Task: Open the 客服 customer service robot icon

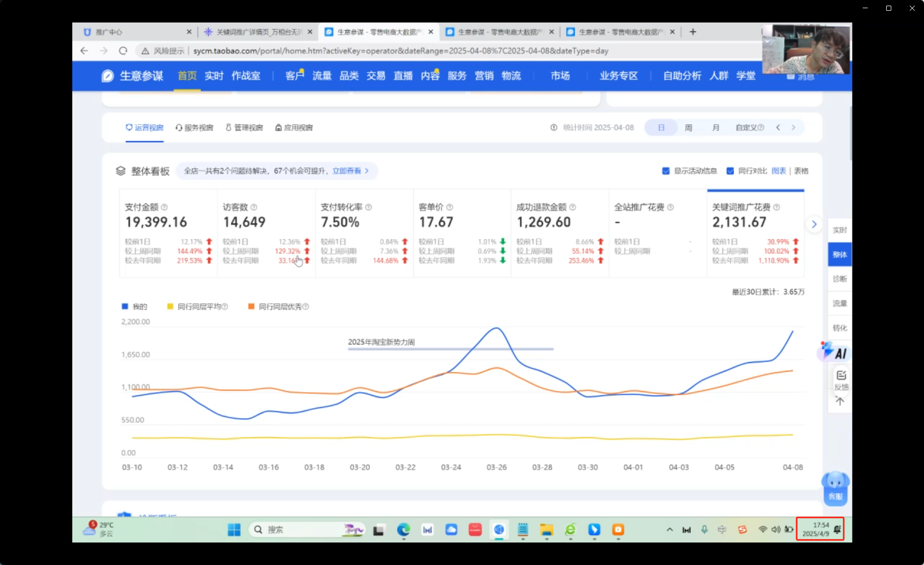Action: point(835,487)
